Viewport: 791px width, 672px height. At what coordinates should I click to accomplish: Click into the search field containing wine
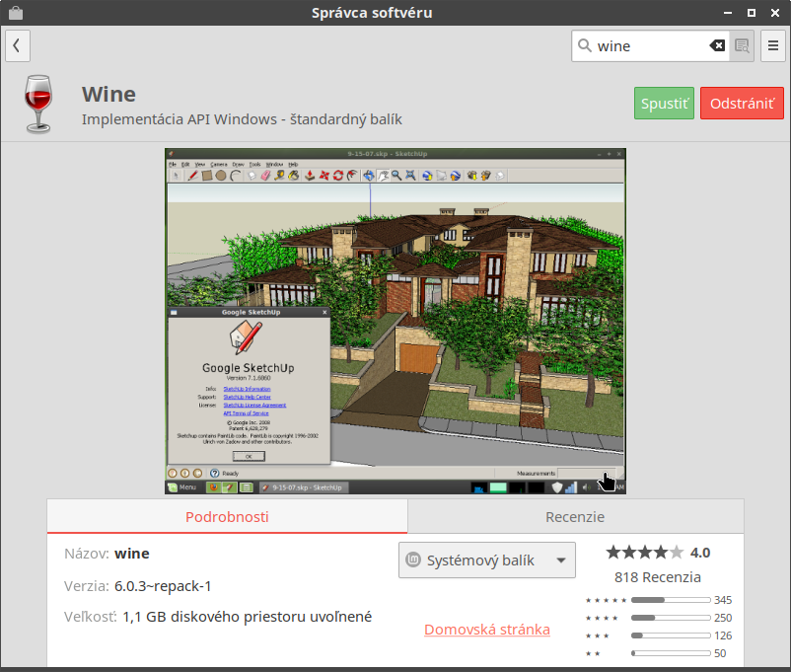click(646, 45)
